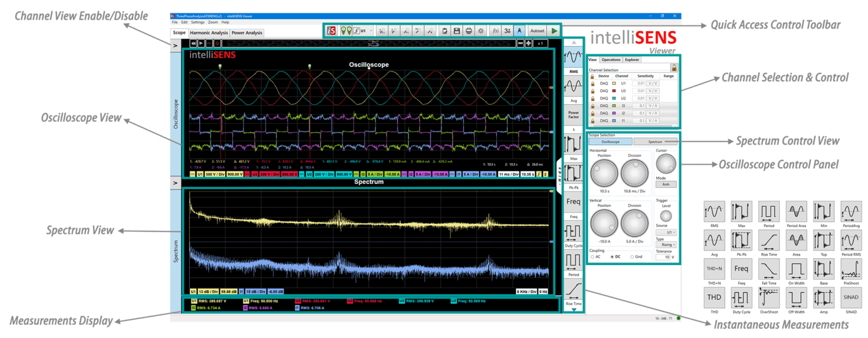This screenshot has width=868, height=338.
Task: Select the RMS measurement icon
Action: click(x=715, y=212)
